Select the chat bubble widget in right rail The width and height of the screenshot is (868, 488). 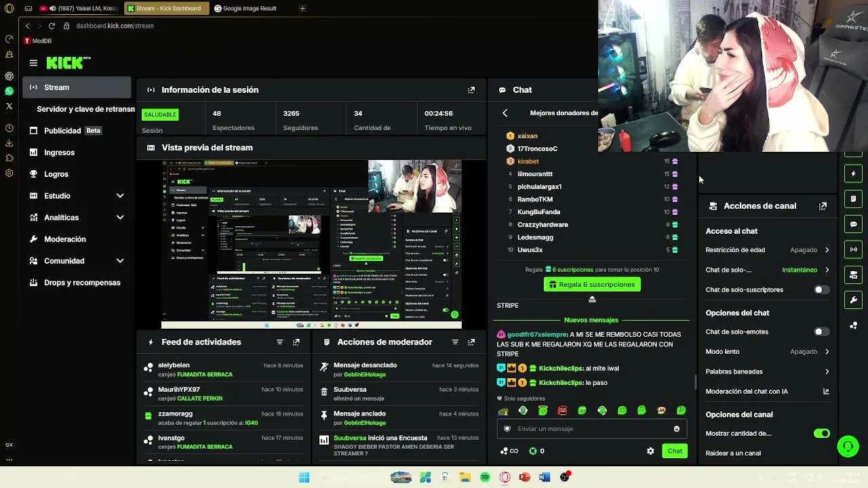(x=853, y=224)
